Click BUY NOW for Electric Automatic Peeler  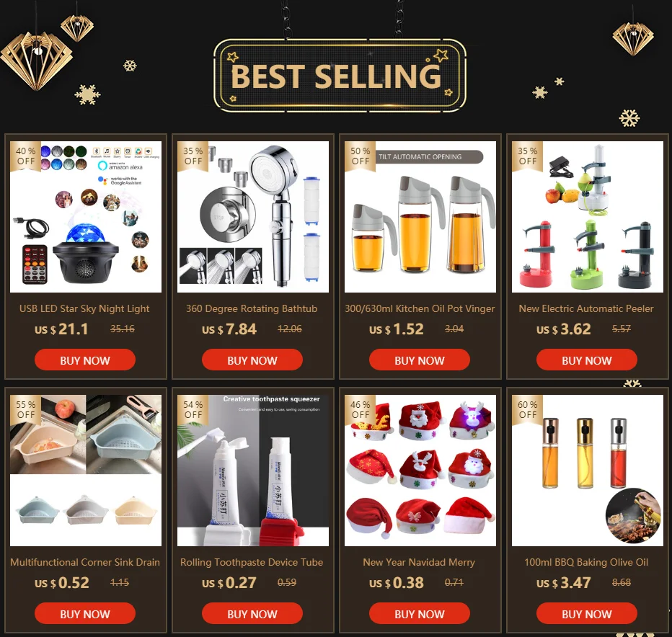587,360
